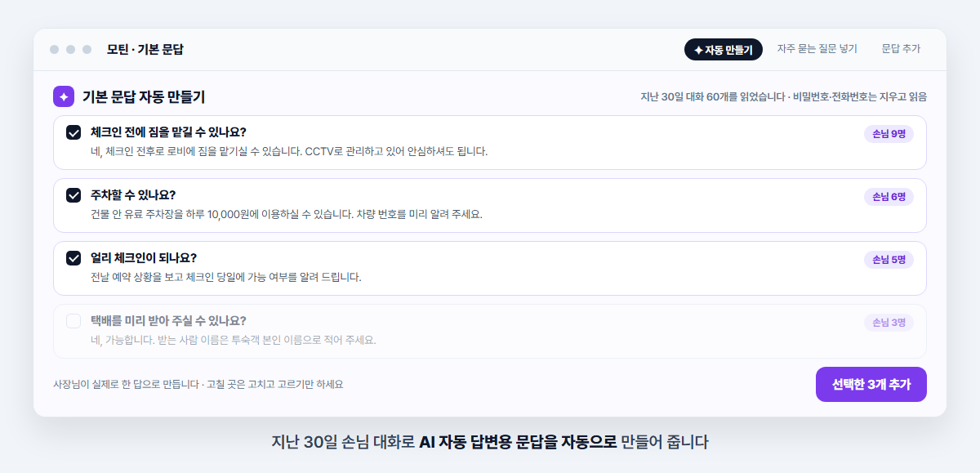Uncheck the 주차할 수 있나요? checkbox

[73, 195]
